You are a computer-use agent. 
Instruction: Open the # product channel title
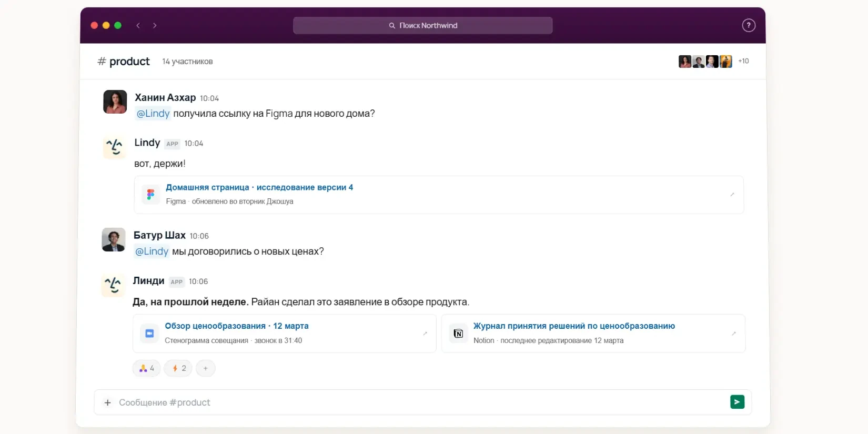(124, 62)
